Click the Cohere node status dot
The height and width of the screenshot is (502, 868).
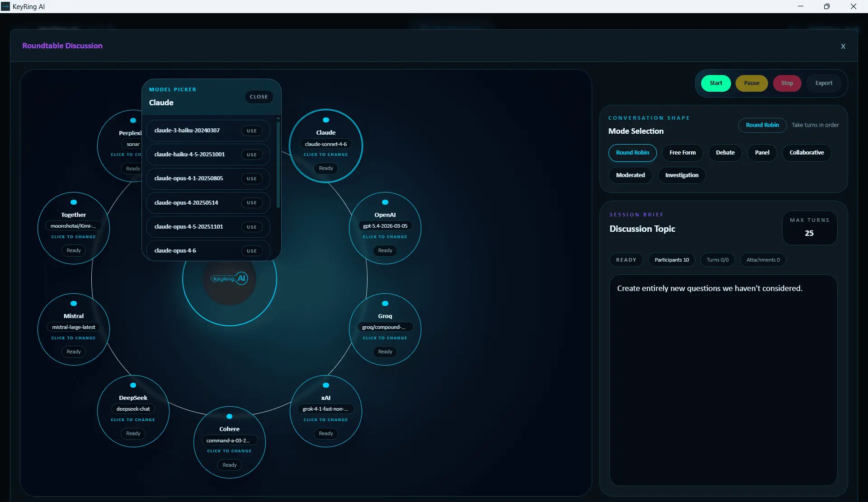tap(230, 417)
